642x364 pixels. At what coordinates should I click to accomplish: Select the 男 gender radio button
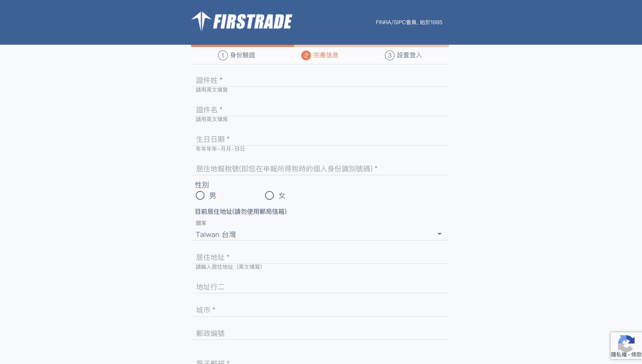pos(200,195)
